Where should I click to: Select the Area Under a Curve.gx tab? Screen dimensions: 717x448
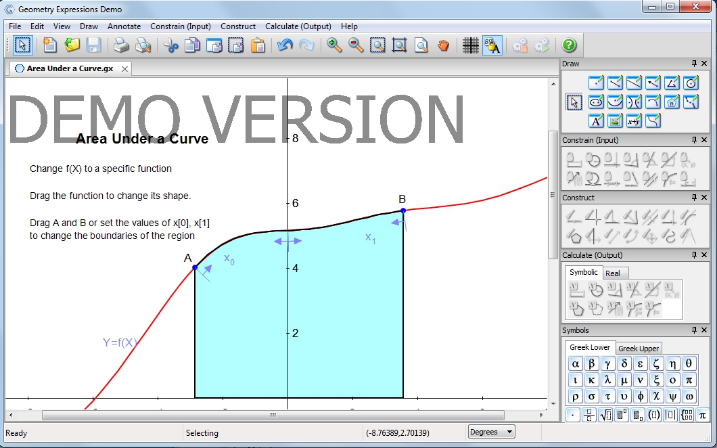70,69
